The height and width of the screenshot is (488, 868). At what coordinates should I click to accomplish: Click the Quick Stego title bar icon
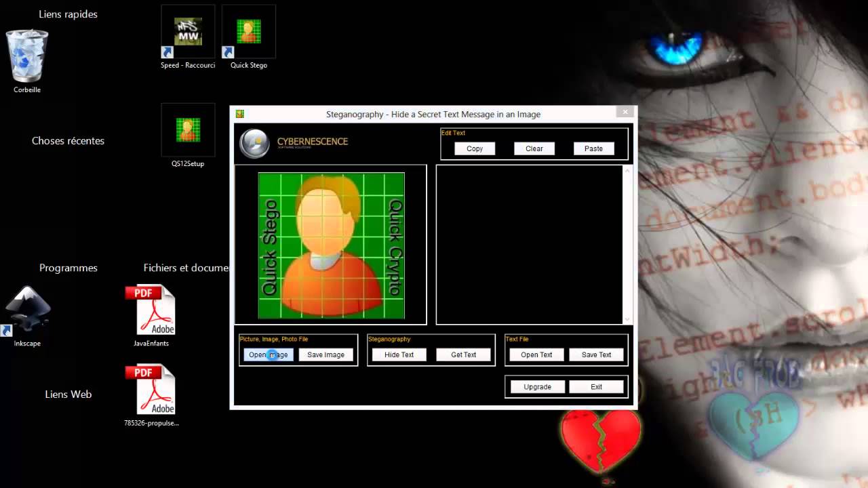240,114
